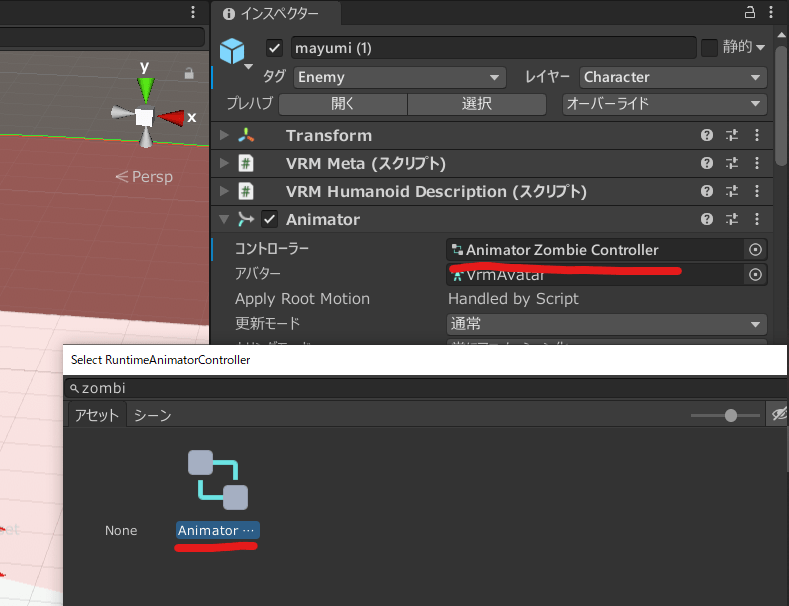Expand the Transform component foldout

(223, 136)
